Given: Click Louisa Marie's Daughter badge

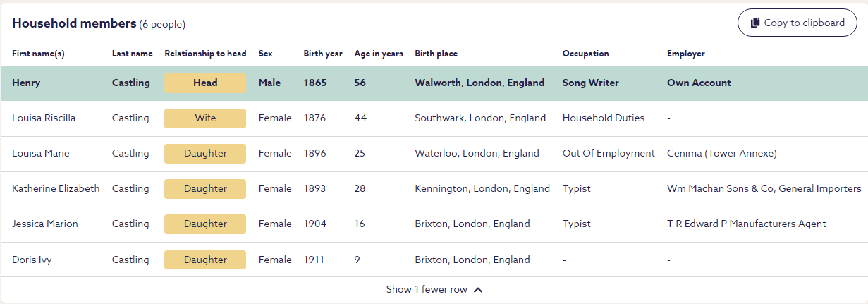Looking at the screenshot, I should click(x=205, y=153).
